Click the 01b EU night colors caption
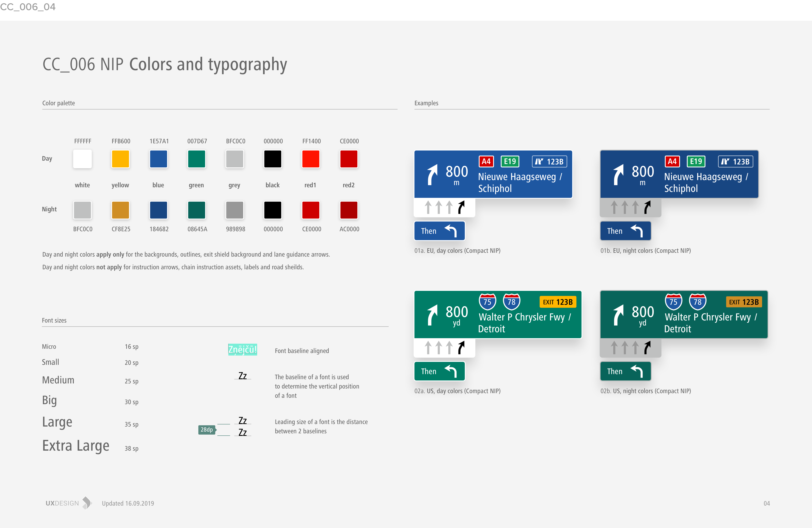 point(646,251)
